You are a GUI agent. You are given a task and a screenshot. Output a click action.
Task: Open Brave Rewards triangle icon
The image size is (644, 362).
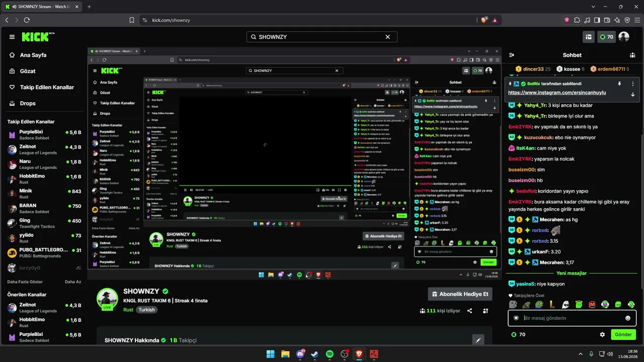point(495,20)
